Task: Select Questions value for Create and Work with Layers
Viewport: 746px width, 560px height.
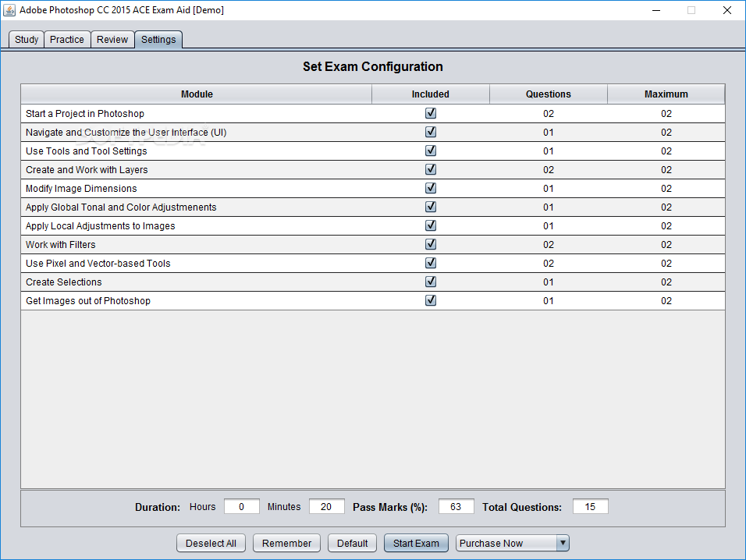Action: pyautogui.click(x=549, y=170)
